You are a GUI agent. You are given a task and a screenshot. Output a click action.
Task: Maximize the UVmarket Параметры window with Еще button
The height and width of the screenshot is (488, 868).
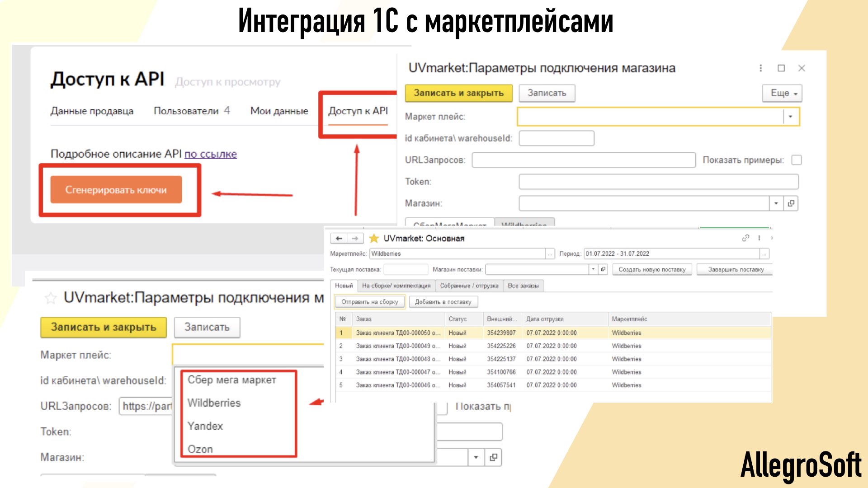pyautogui.click(x=781, y=68)
